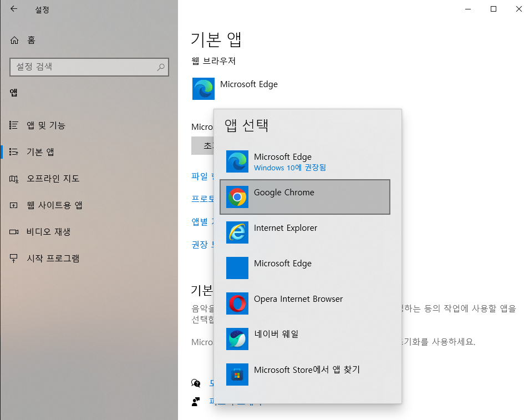Click the feedback person icon
This screenshot has width=529, height=420.
tap(196, 402)
